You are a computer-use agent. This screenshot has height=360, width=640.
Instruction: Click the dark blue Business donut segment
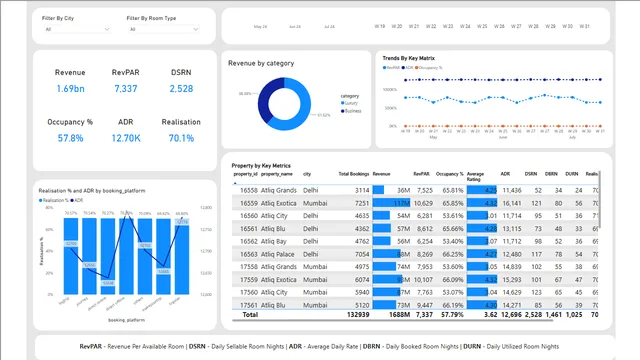click(264, 100)
